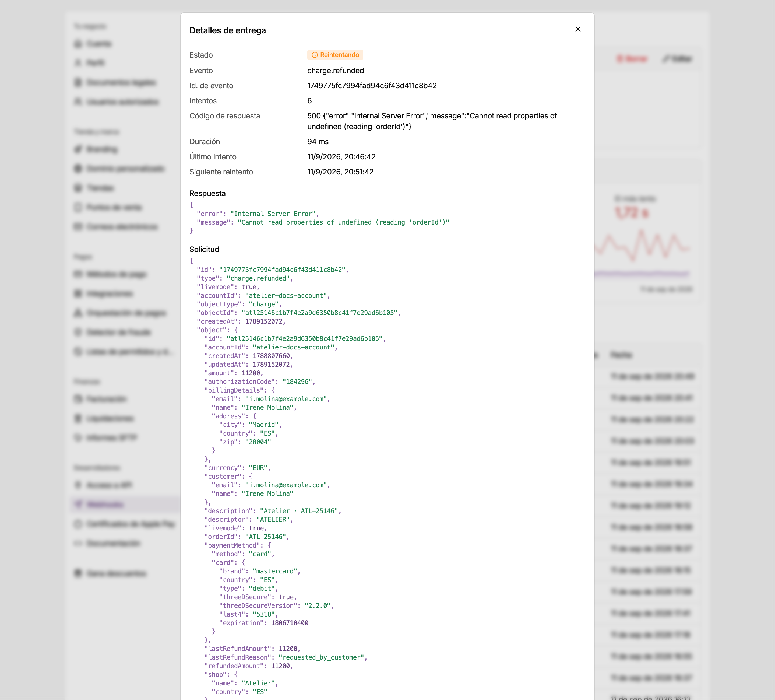Viewport: 775px width, 700px height.
Task: Select event ID 1749775fc7994fad94c6f43d411c8b42 in the Id. de evento row
Action: pos(372,86)
